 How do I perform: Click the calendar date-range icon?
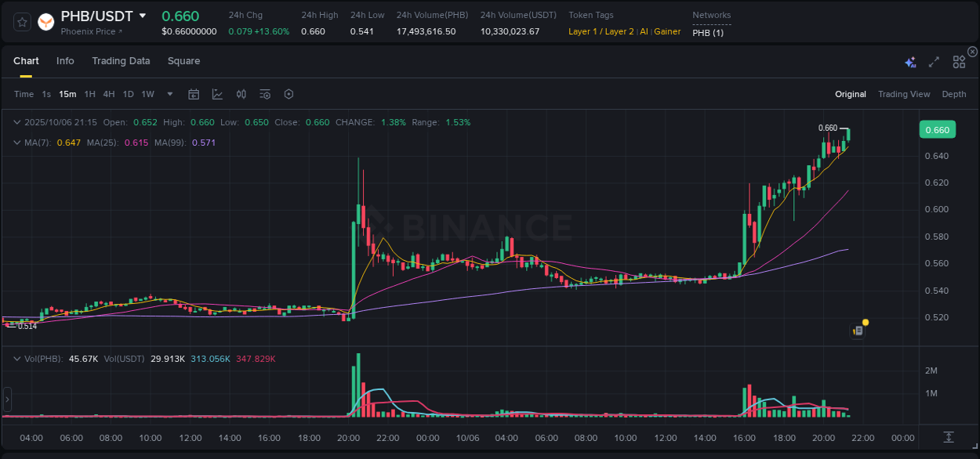pyautogui.click(x=194, y=94)
